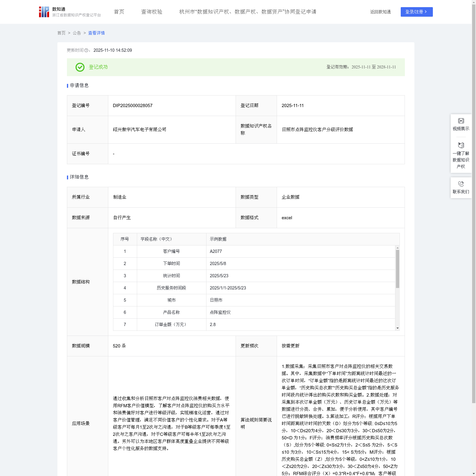
Task: Click the 登录/注册 button
Action: 416,12
